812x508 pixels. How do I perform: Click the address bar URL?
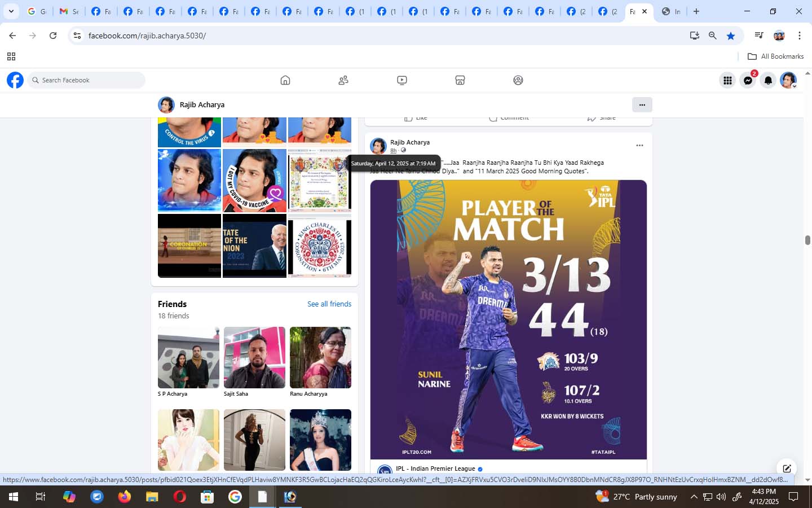point(147,36)
